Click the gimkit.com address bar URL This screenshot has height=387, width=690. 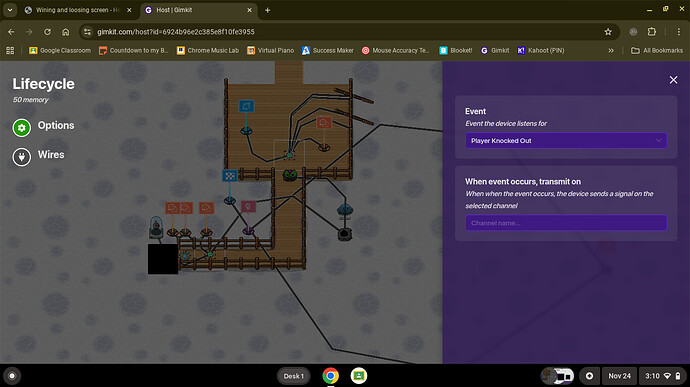click(x=176, y=32)
